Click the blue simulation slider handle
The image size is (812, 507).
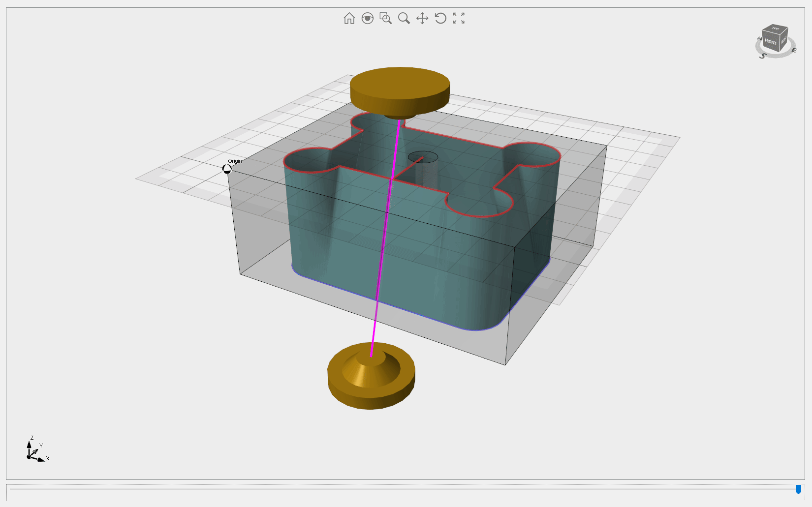point(798,489)
